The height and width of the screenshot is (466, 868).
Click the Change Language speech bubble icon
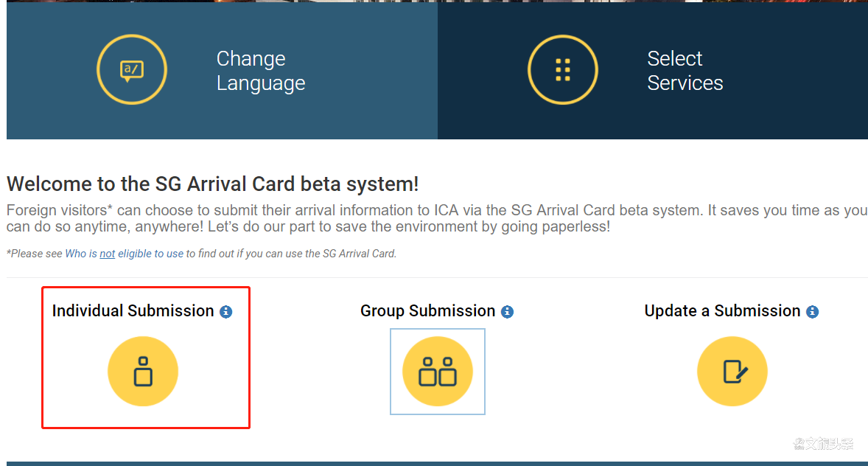(x=132, y=70)
